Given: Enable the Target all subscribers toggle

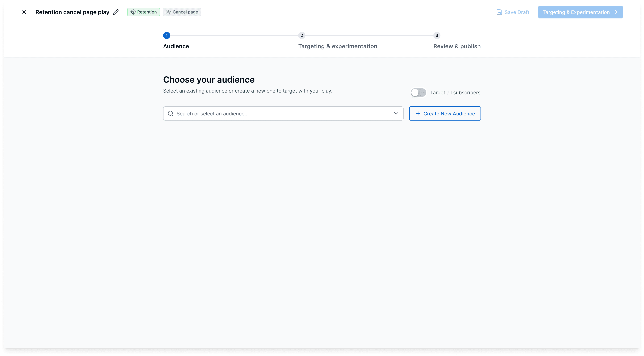Looking at the screenshot, I should pyautogui.click(x=418, y=93).
